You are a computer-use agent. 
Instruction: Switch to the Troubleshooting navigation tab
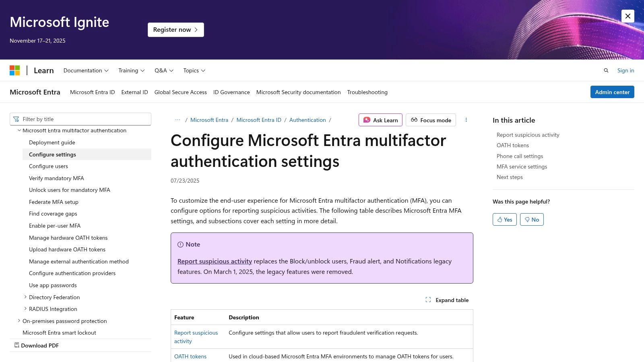click(x=367, y=92)
